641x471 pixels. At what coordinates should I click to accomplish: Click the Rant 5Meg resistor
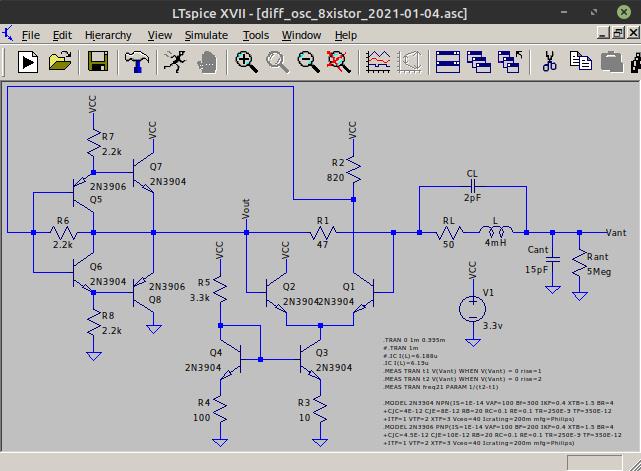pyautogui.click(x=580, y=264)
